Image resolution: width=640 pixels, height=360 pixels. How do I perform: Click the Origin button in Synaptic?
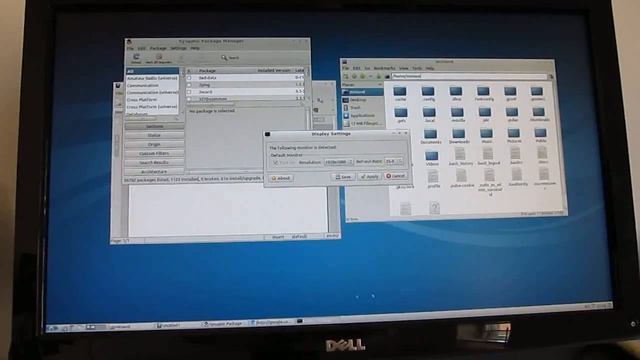tap(154, 144)
